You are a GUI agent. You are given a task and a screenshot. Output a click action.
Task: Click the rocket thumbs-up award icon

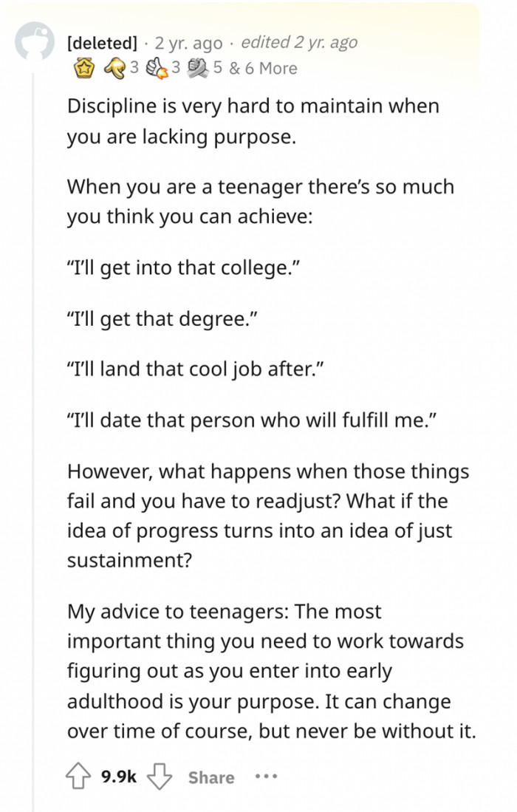point(156,69)
